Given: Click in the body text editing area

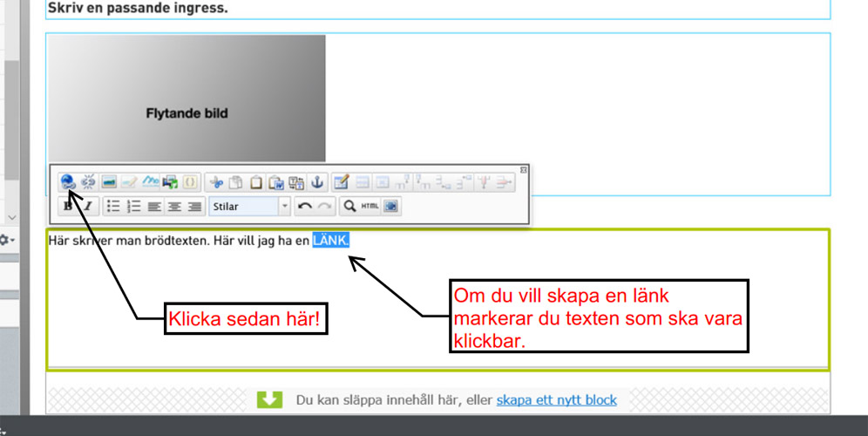Looking at the screenshot, I should [x=437, y=299].
